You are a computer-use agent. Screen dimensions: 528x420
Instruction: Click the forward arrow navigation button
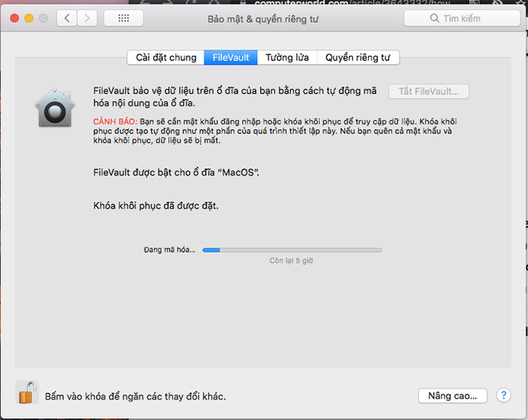(87, 18)
